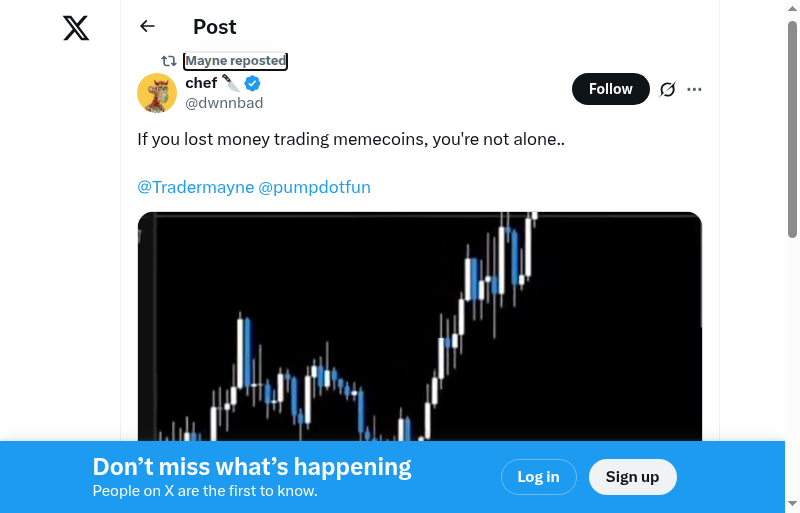
Task: Click the scrollbar down arrow
Action: (x=792, y=504)
